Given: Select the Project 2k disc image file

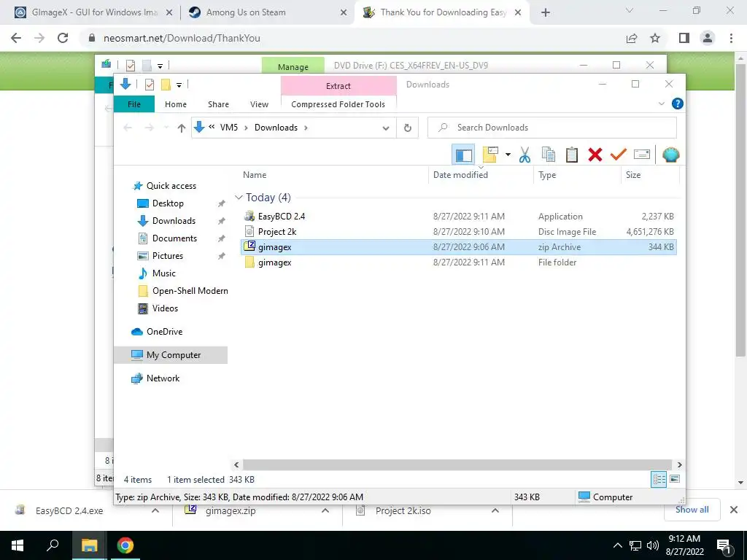Looking at the screenshot, I should [x=459, y=231].
